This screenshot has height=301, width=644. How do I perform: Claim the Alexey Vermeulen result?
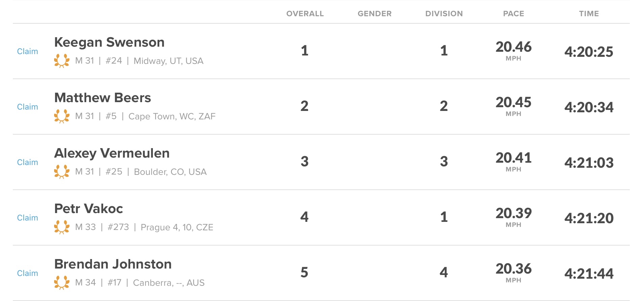[x=27, y=162]
